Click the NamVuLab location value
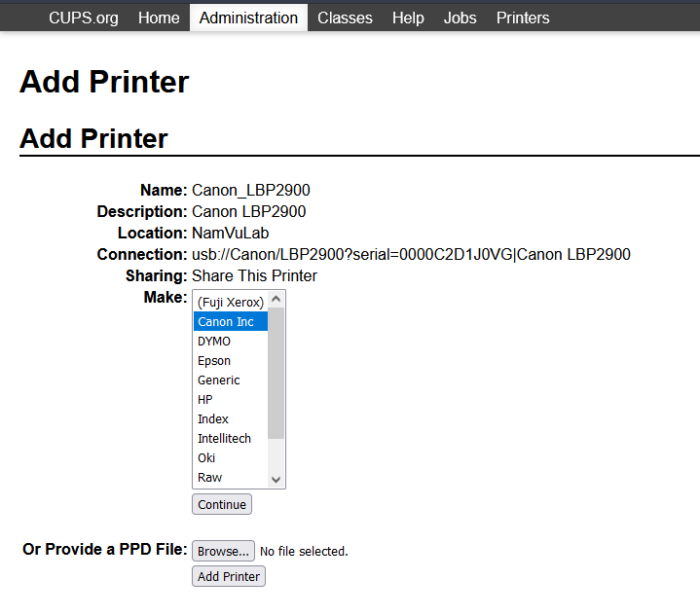Image resolution: width=700 pixels, height=616 pixels. coord(231,233)
